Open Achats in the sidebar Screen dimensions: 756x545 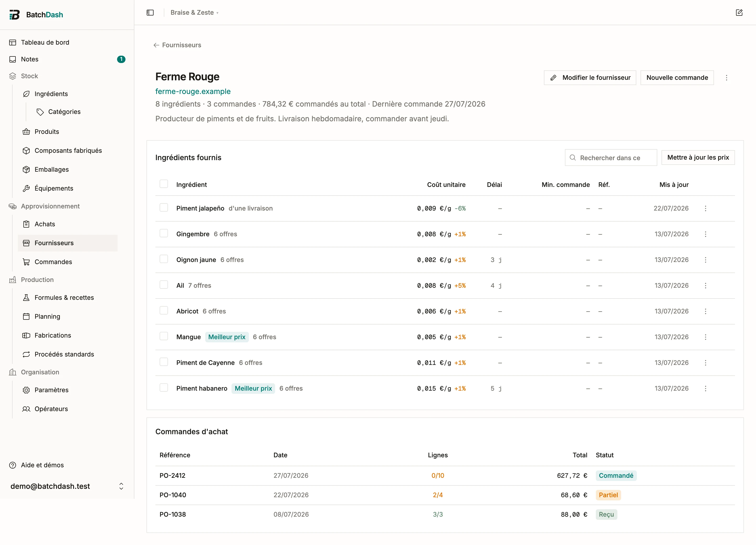pos(68,224)
